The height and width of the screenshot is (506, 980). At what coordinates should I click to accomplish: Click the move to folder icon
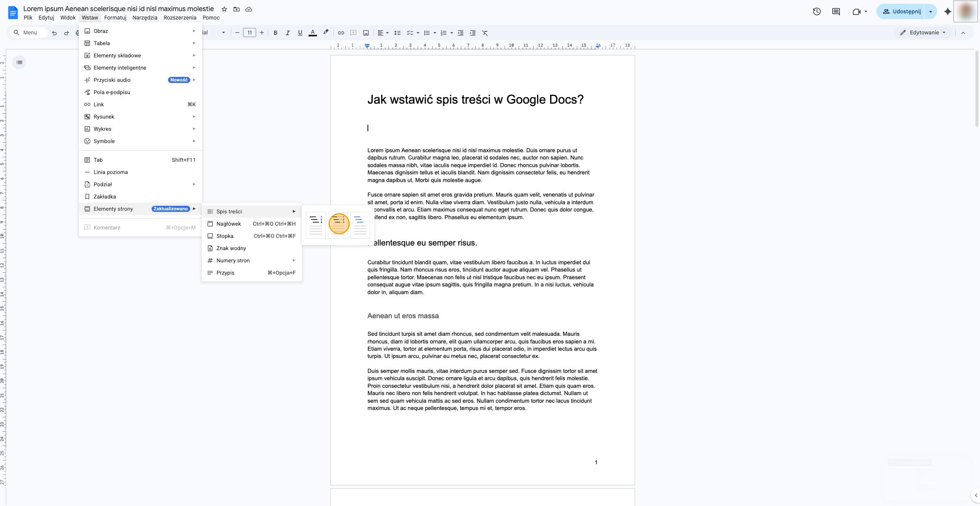coord(237,9)
